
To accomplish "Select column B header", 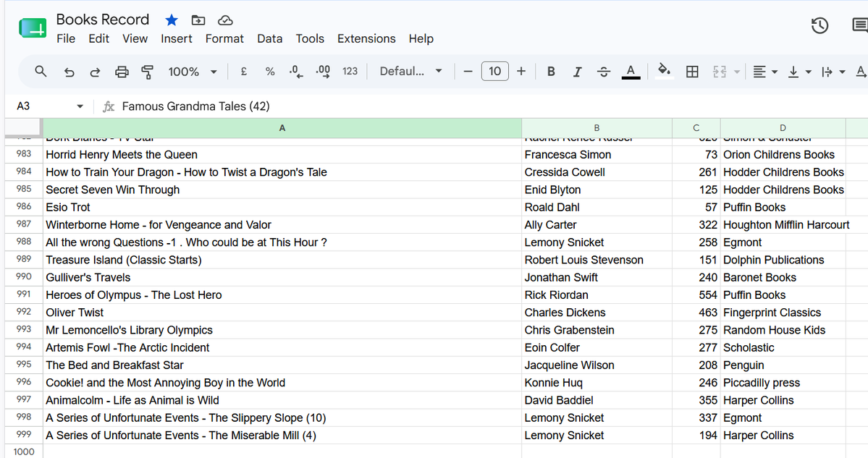I will tap(597, 128).
